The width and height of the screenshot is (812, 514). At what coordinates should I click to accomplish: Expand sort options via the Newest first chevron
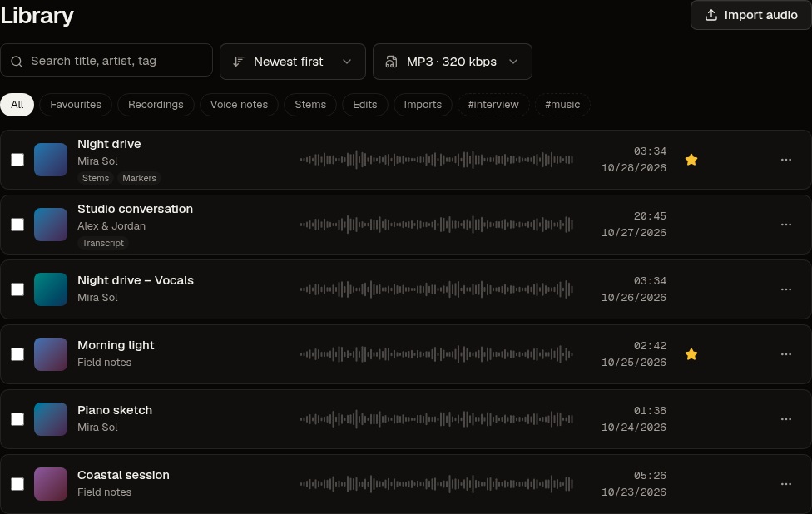(x=347, y=62)
